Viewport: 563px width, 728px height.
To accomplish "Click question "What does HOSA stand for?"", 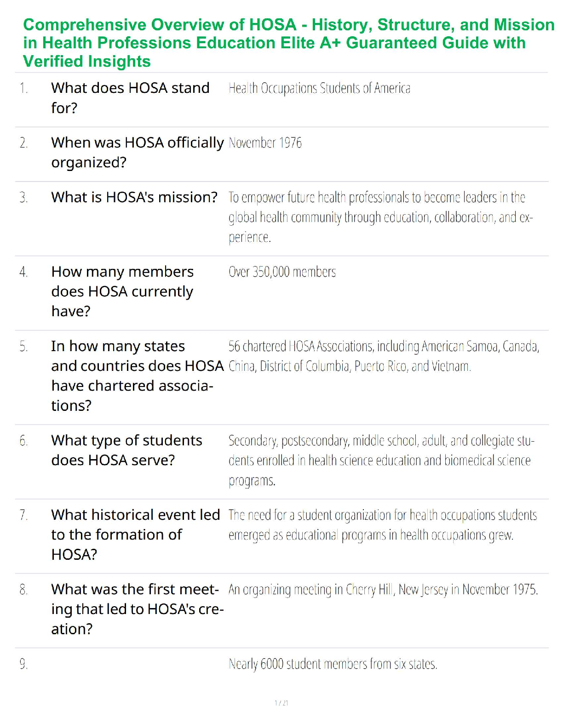I will (130, 97).
